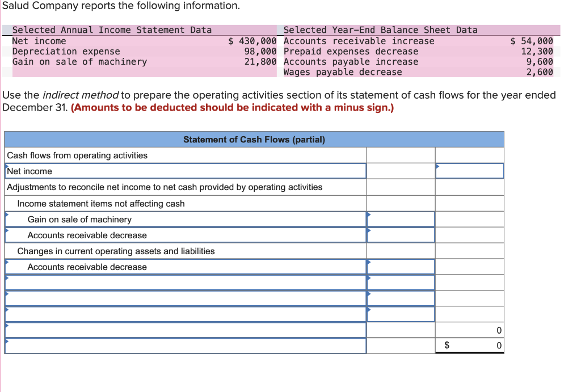Viewport: 581px width, 392px height.
Task: Open Accounts receivable decrease dropdown under Income statement items
Action: [x=186, y=235]
